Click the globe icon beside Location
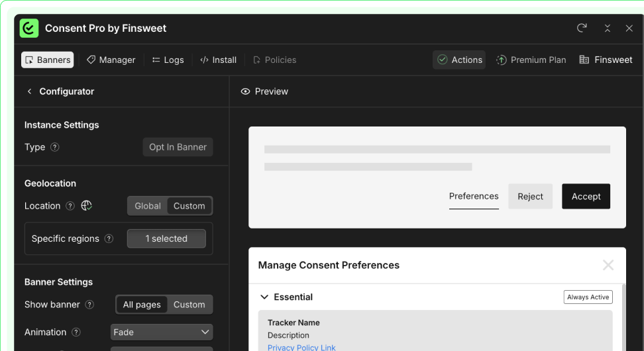The height and width of the screenshot is (351, 644). [86, 206]
